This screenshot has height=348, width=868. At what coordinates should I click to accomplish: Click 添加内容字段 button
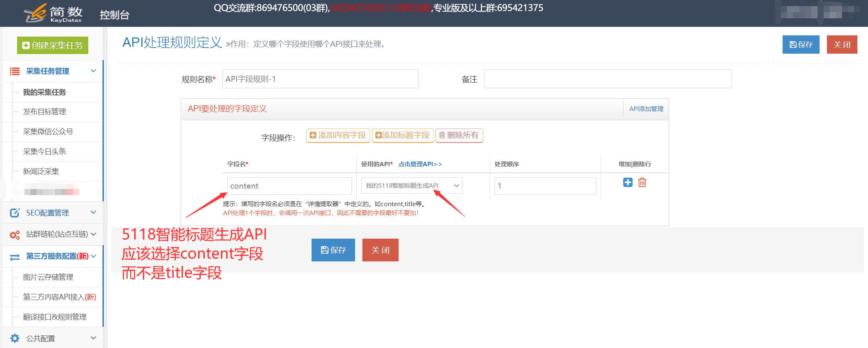point(338,135)
